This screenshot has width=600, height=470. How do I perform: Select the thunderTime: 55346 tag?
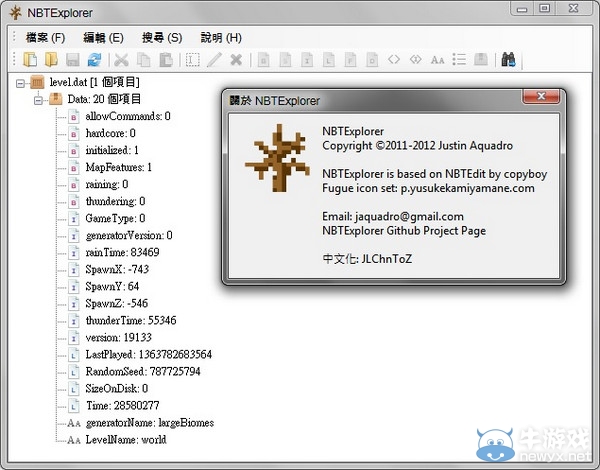click(x=130, y=320)
